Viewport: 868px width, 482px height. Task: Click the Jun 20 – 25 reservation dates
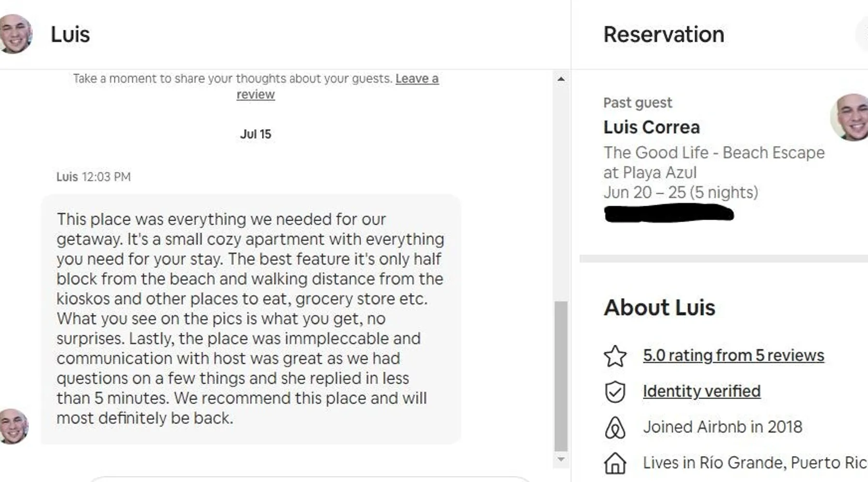(x=680, y=192)
